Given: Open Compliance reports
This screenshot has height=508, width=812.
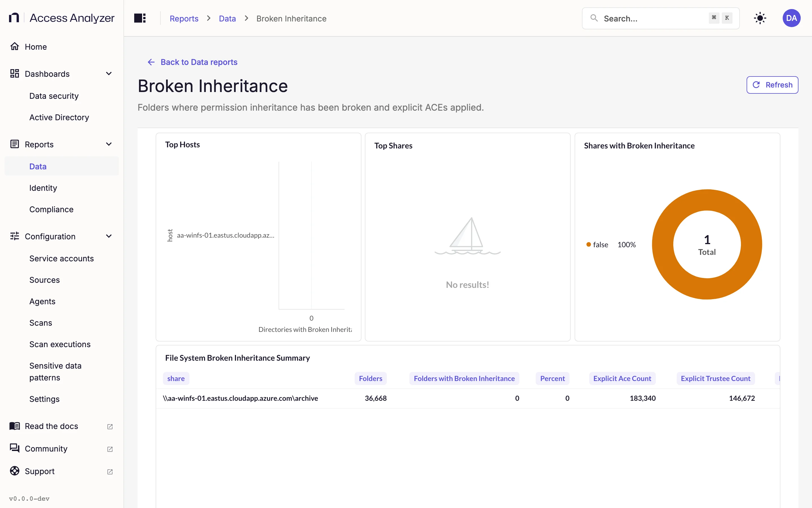Looking at the screenshot, I should (x=51, y=209).
